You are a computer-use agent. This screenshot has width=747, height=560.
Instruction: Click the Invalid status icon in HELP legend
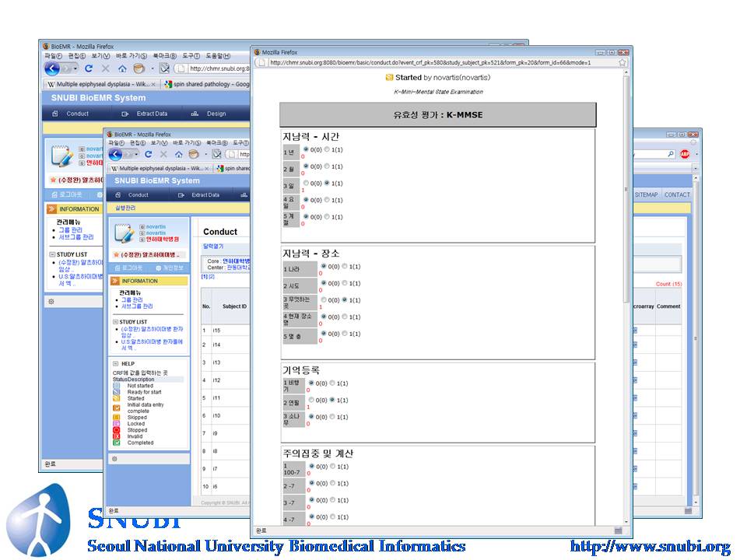point(116,436)
